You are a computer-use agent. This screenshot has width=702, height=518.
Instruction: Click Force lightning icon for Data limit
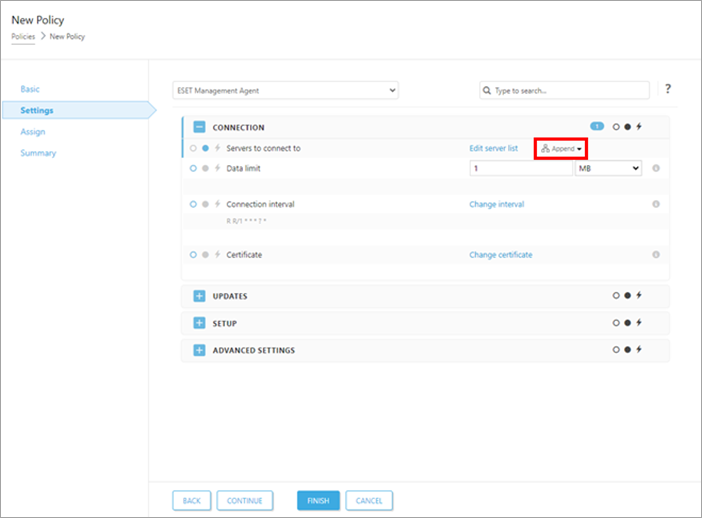click(218, 168)
